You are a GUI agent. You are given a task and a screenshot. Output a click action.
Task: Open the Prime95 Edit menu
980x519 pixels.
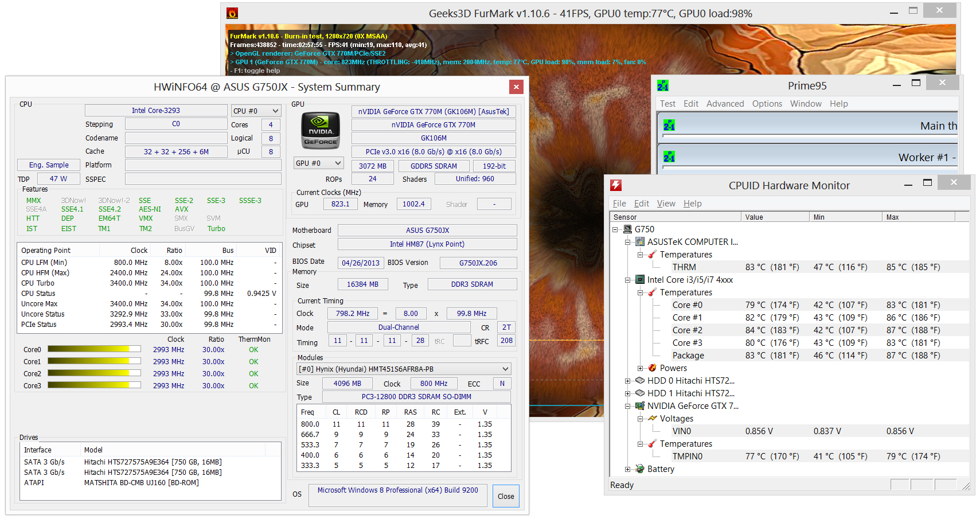coord(691,104)
